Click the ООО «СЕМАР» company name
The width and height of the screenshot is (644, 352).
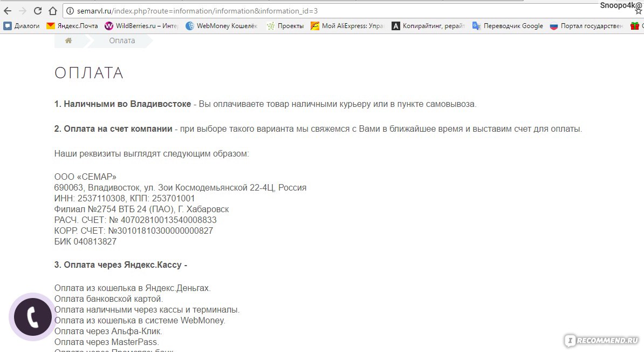(85, 177)
